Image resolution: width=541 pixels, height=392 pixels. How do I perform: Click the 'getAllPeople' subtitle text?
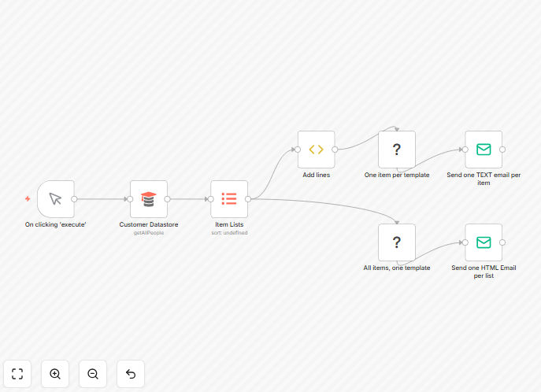pyautogui.click(x=149, y=233)
